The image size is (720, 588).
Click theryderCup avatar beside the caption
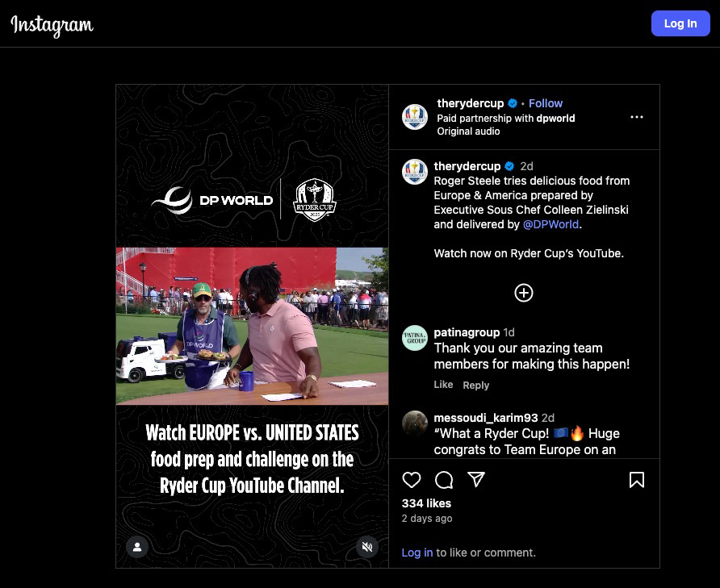(x=415, y=172)
